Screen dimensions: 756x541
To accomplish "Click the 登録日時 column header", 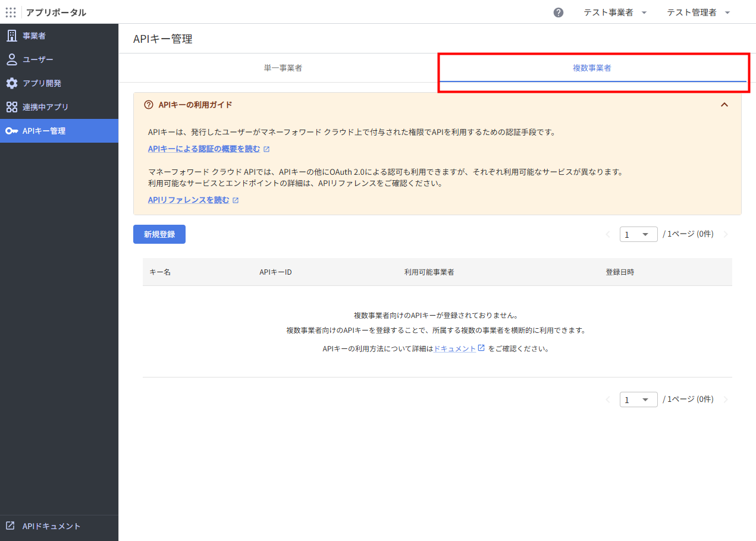I will (x=620, y=272).
